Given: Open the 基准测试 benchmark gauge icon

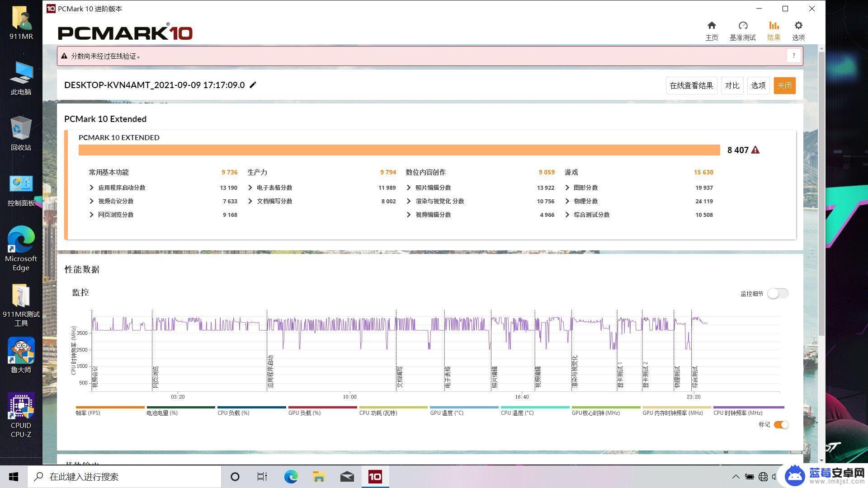Looking at the screenshot, I should [742, 31].
